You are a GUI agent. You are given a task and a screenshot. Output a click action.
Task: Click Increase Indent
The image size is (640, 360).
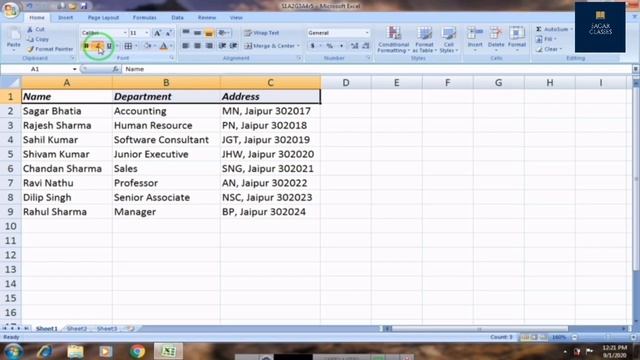[x=233, y=46]
